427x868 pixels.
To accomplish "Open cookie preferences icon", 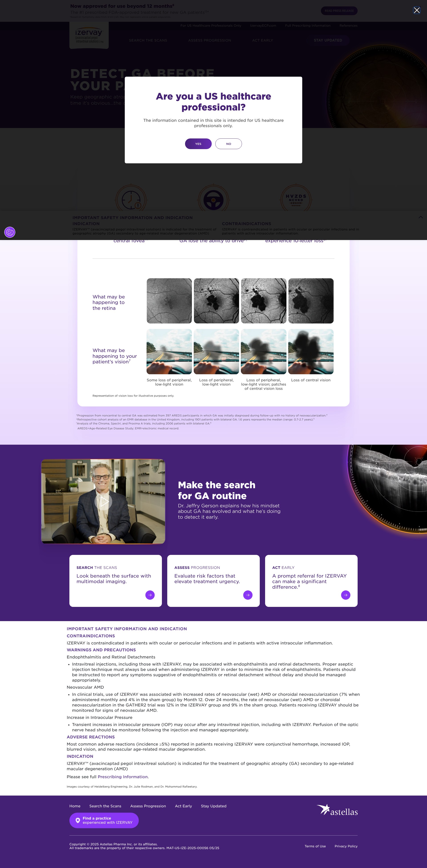I will point(10,232).
